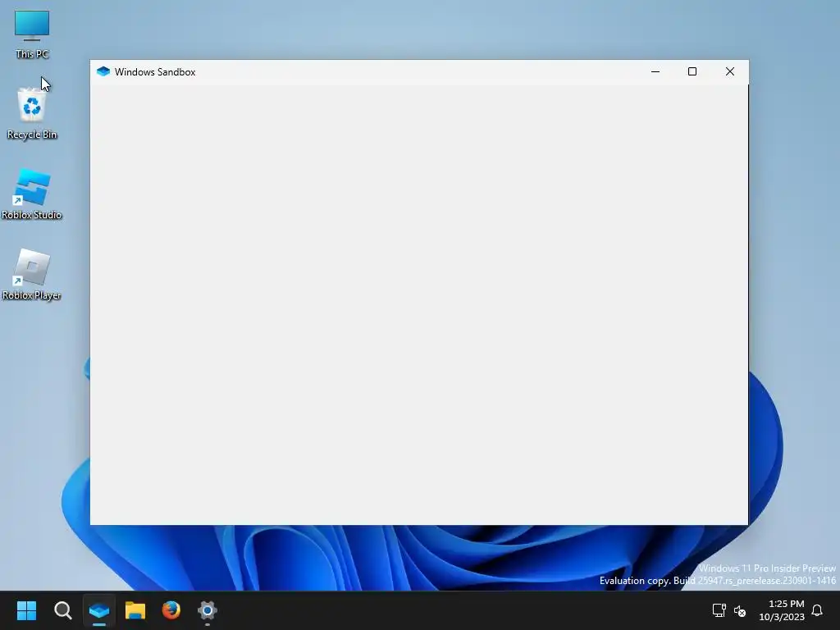
Task: Click the muted volume tray icon
Action: point(740,610)
